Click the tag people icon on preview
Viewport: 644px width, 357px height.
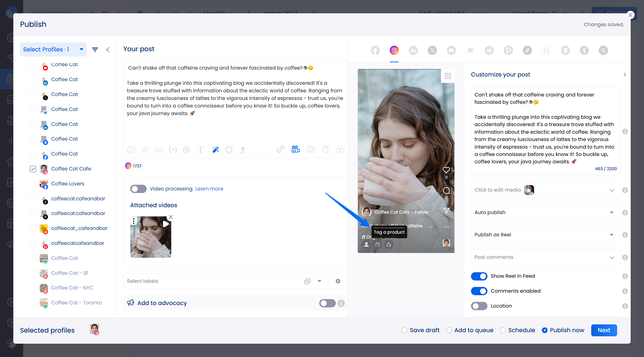(x=366, y=244)
